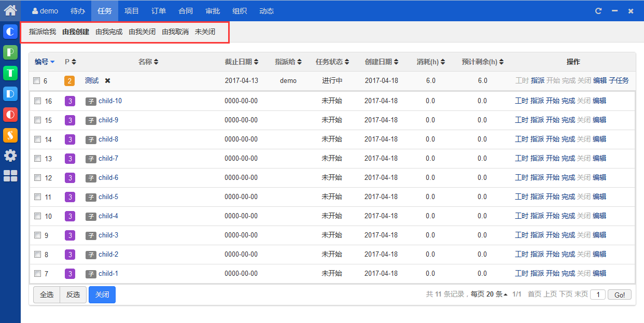644x323 pixels.
Task: Sort the list by P priority column
Action: (x=71, y=62)
